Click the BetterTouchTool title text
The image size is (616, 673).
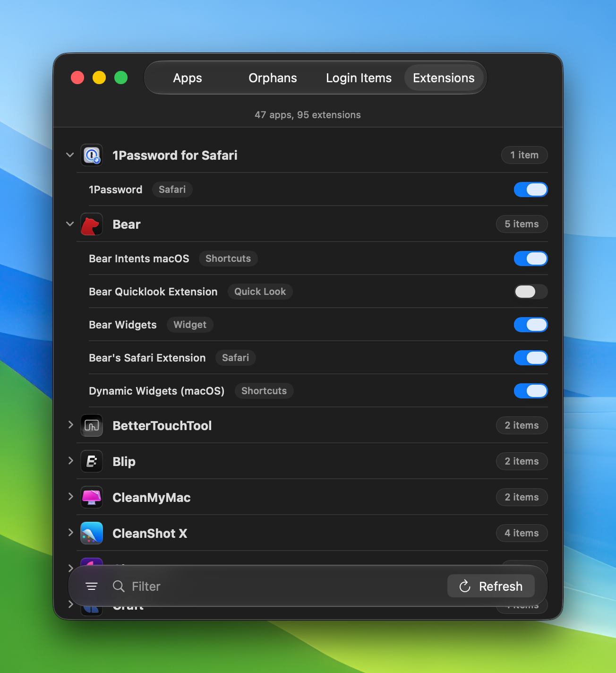click(162, 425)
